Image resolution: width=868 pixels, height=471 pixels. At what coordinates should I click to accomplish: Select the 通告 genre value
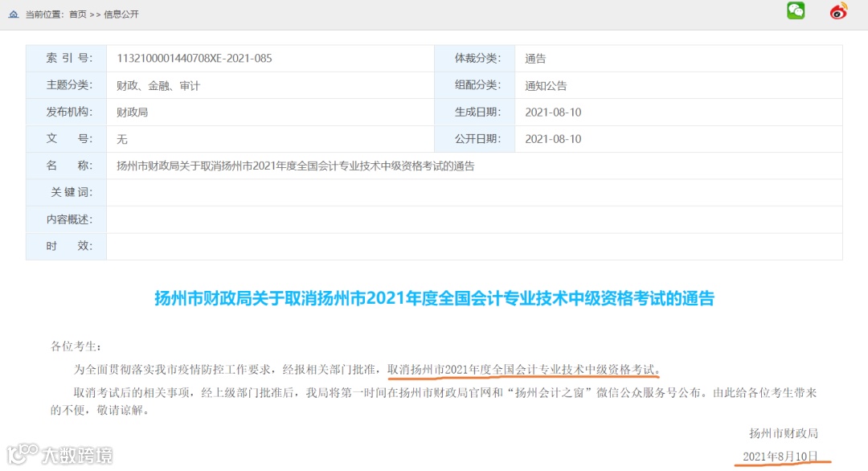535,59
